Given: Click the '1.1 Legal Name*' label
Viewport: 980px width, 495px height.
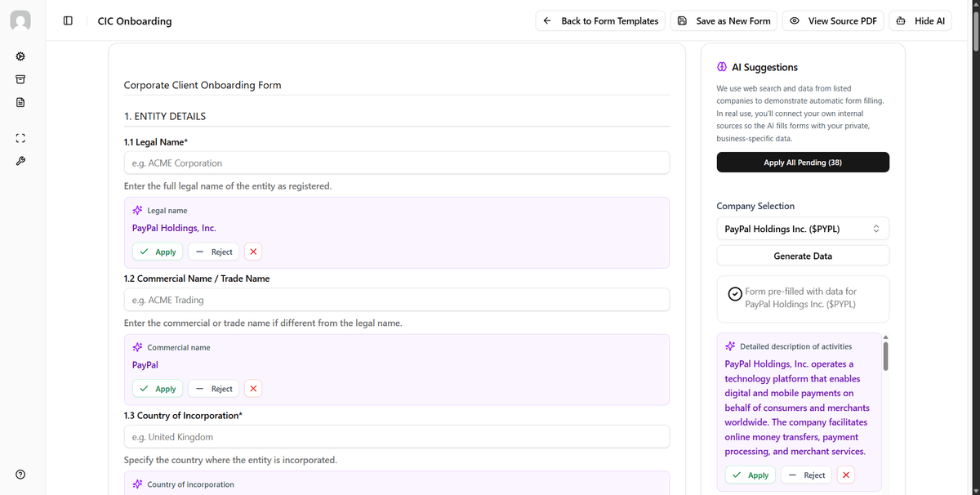Looking at the screenshot, I should pyautogui.click(x=156, y=141).
